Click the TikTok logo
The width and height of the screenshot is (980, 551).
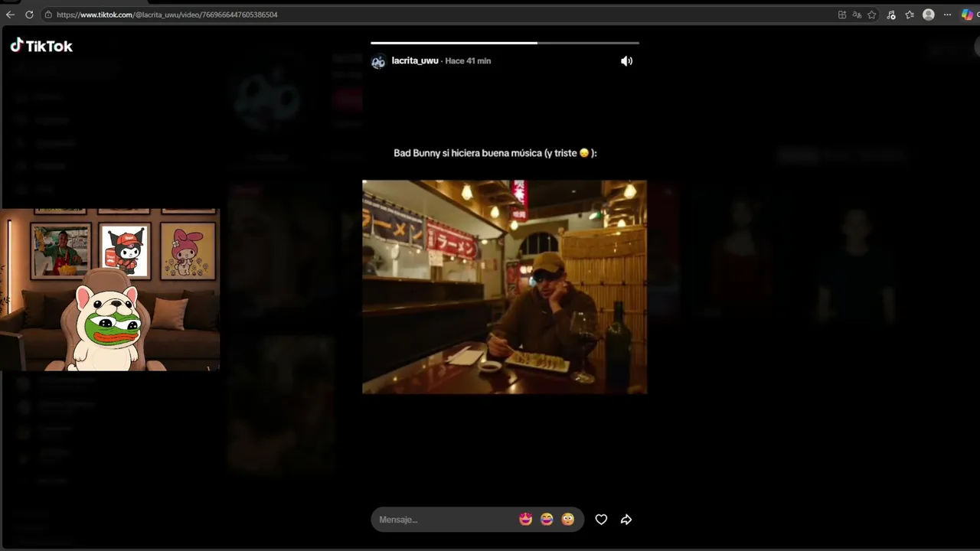(x=41, y=46)
